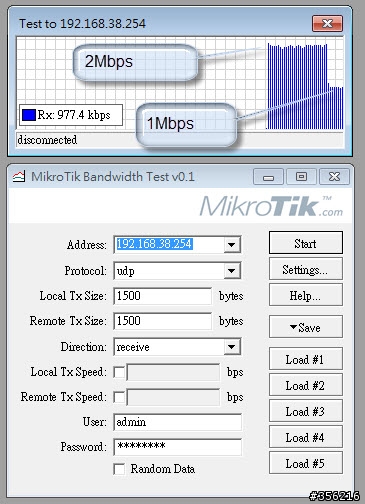The width and height of the screenshot is (365, 504).
Task: Click the Password input field
Action: click(178, 447)
